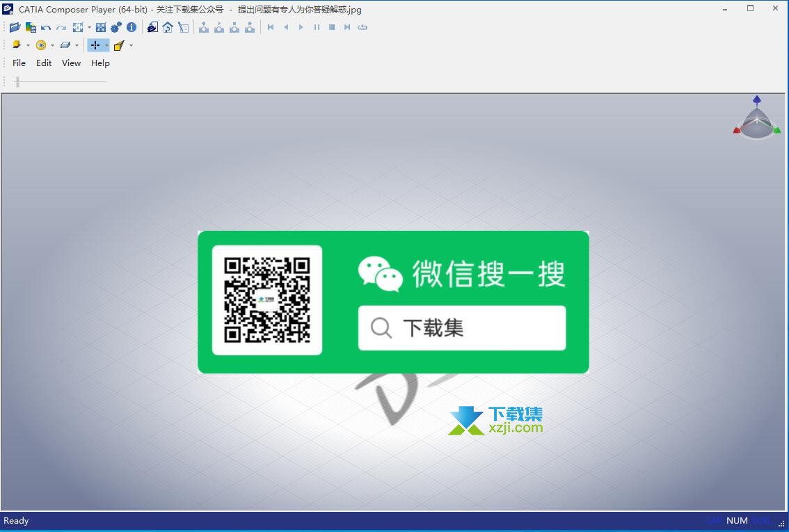Viewport: 789px width, 532px height.
Task: Click the blue info icon
Action: [x=131, y=27]
